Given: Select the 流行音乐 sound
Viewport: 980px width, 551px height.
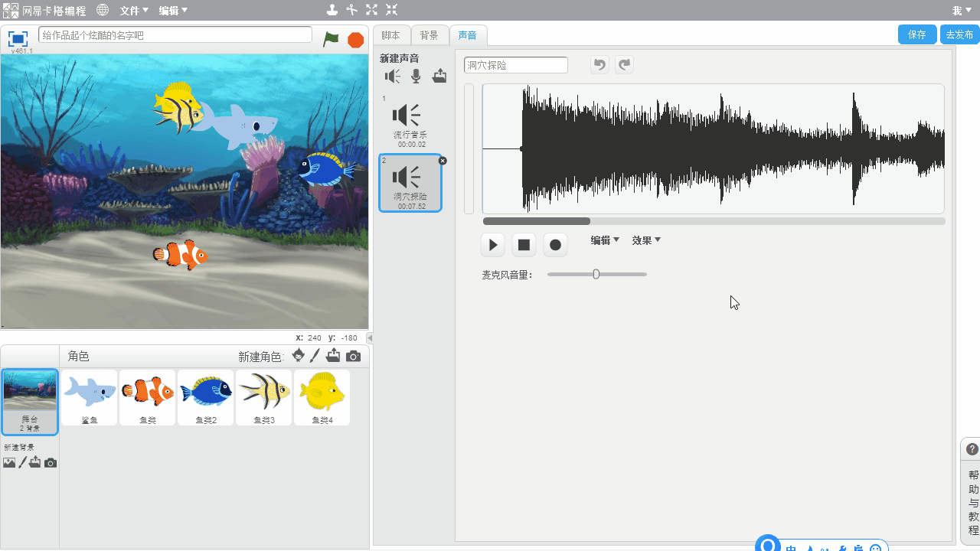Looking at the screenshot, I should [x=411, y=121].
